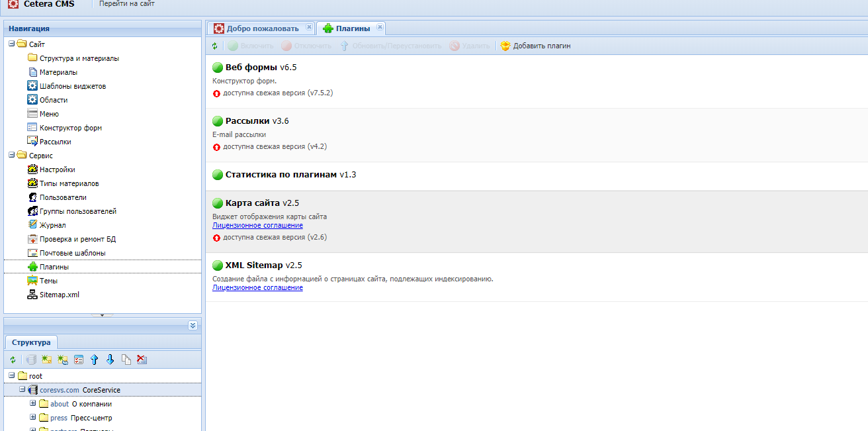Screen dimensions: 868x431
Task: Refresh the plugins list with the green arrows icon
Action: pyautogui.click(x=214, y=46)
